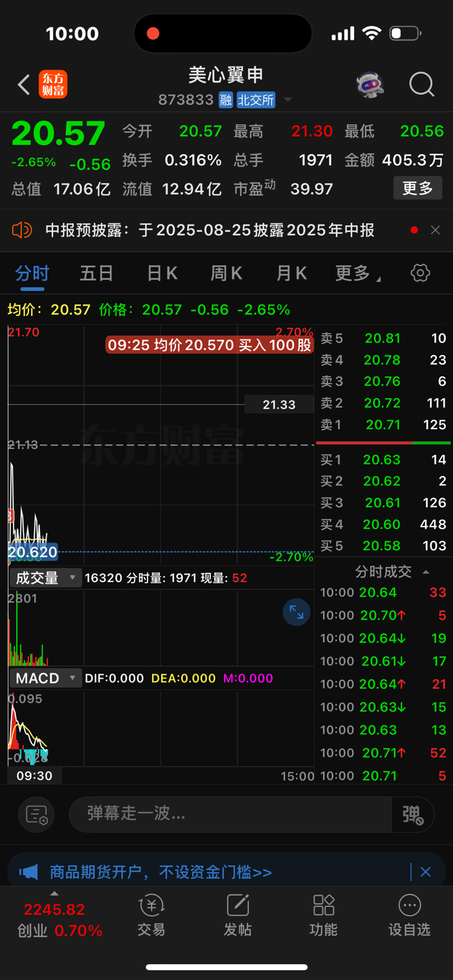Close the futures account banner
The image size is (453, 980).
coord(425,872)
